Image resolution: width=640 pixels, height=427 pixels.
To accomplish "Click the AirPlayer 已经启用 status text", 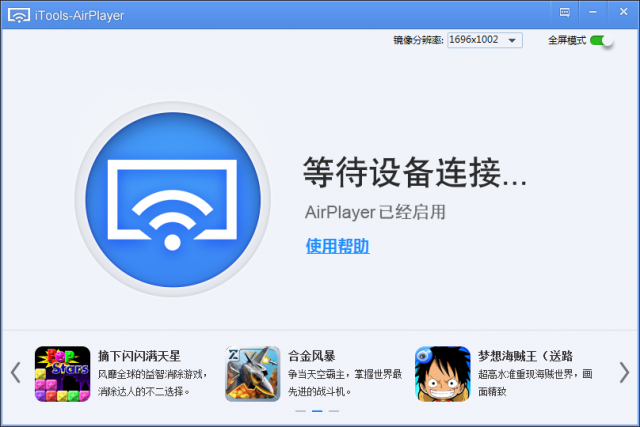I will [x=375, y=212].
